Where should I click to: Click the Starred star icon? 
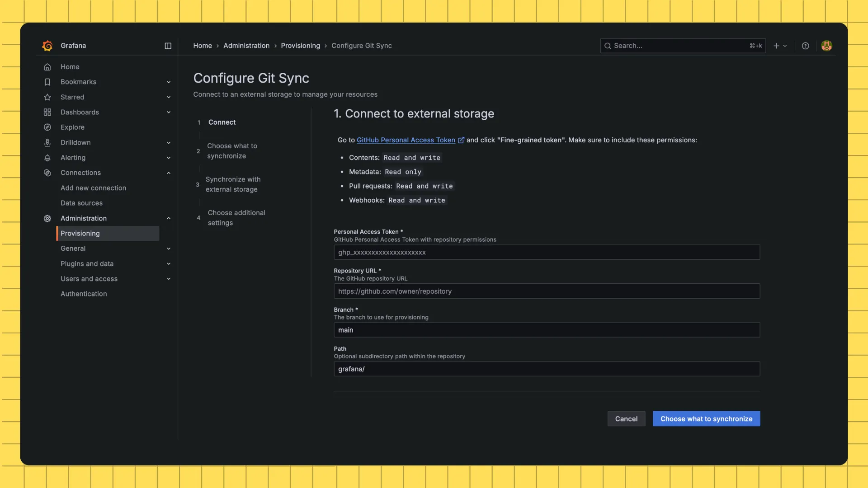coord(47,97)
